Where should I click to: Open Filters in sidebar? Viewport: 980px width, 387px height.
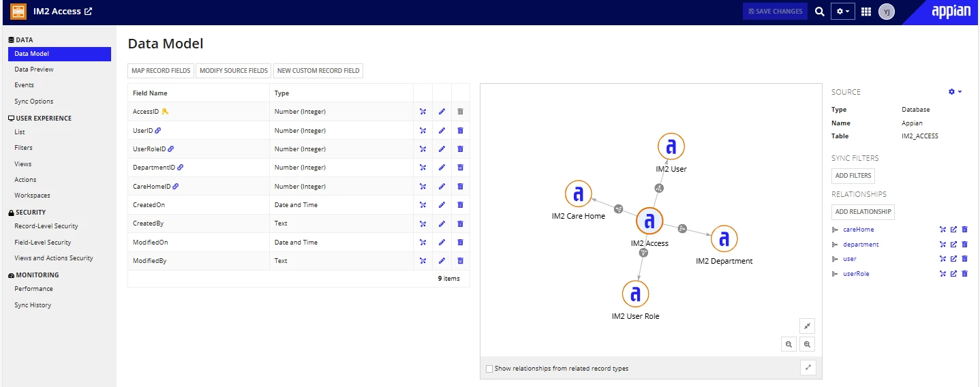(23, 148)
